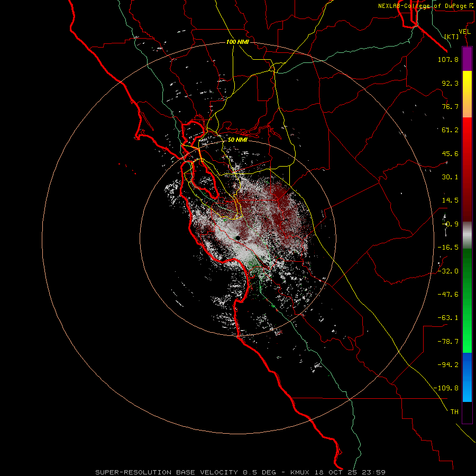Click the -94.2 velocity scale value
Screen dimensions: 476x476
[x=448, y=365]
